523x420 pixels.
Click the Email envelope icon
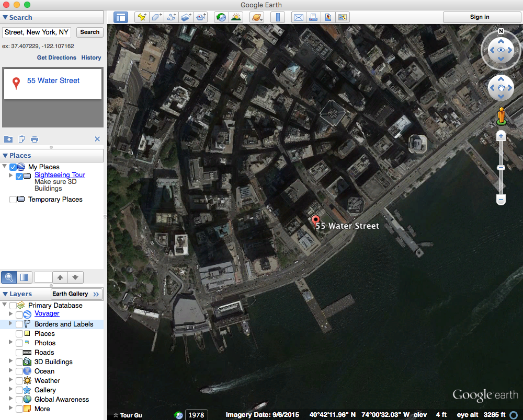[x=298, y=17]
